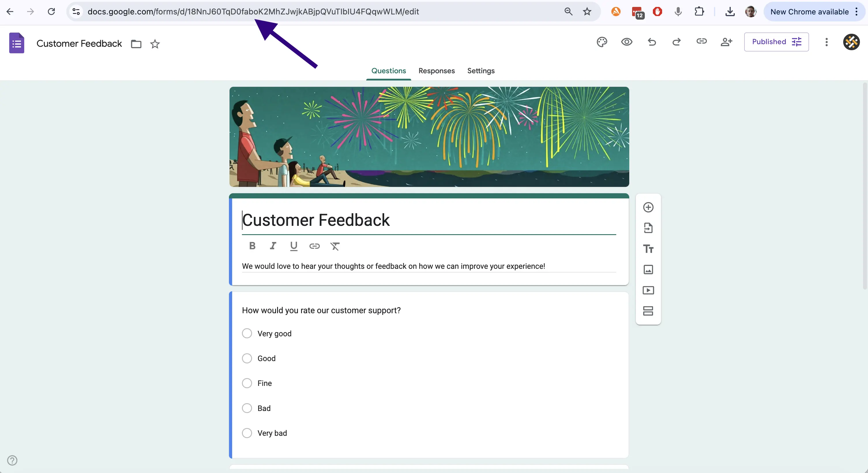
Task: Select the Very good radio option
Action: 247,333
